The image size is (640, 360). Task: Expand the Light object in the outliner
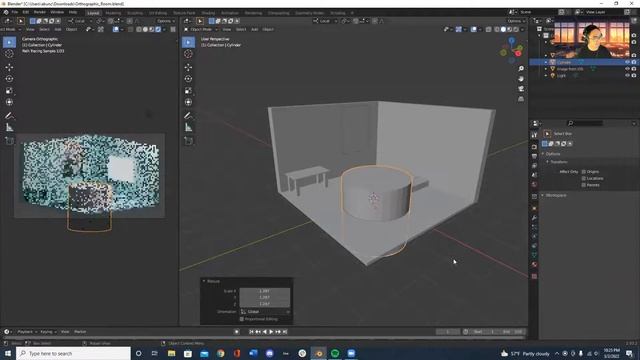(x=546, y=76)
